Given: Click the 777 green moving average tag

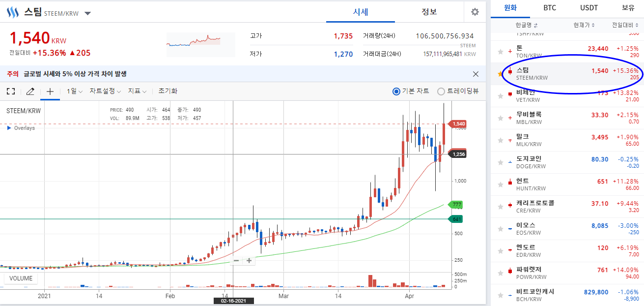Looking at the screenshot, I should tap(456, 204).
